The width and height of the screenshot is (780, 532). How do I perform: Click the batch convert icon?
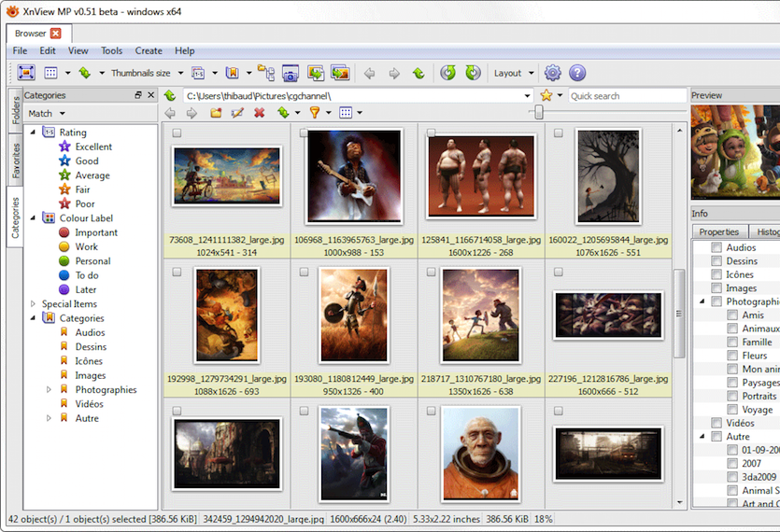pyautogui.click(x=316, y=73)
